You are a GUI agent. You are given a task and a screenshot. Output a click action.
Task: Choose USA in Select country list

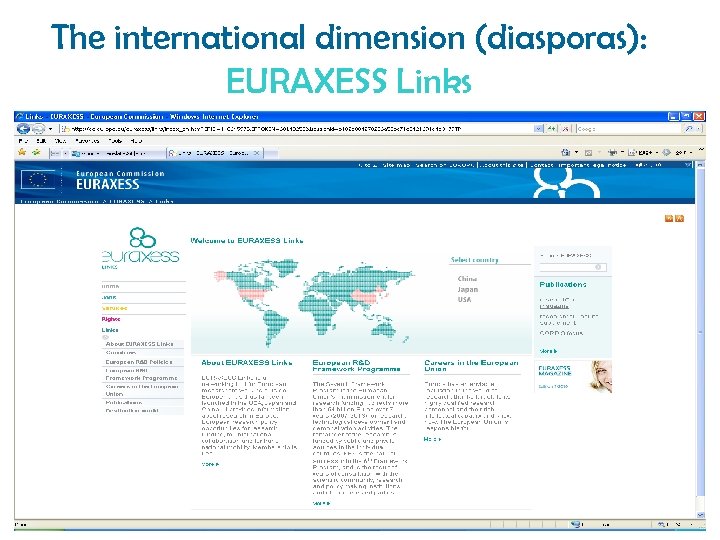click(x=464, y=299)
